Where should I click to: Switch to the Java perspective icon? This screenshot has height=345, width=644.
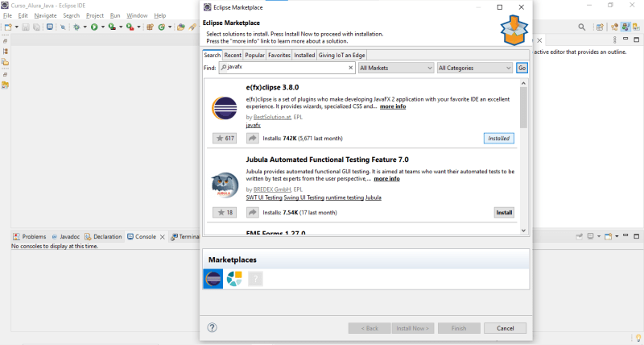pyautogui.click(x=614, y=27)
